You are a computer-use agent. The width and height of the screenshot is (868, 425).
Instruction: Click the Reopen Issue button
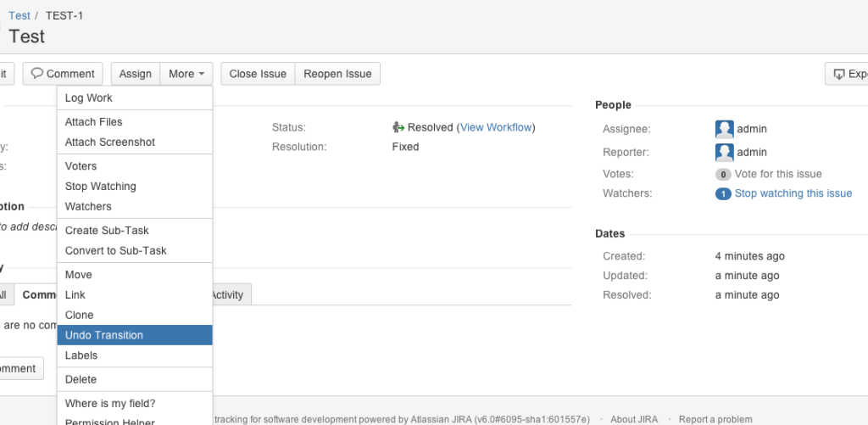(x=337, y=74)
